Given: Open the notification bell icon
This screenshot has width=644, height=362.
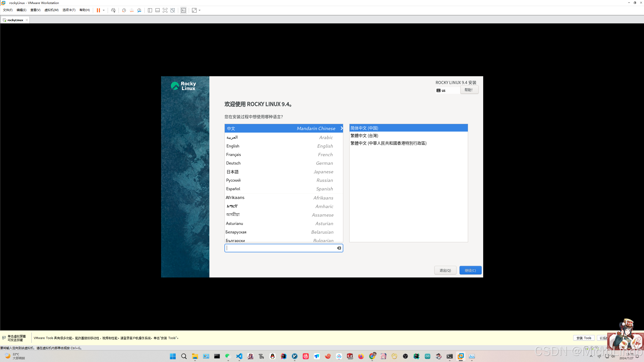Looking at the screenshot, I should click(x=637, y=356).
